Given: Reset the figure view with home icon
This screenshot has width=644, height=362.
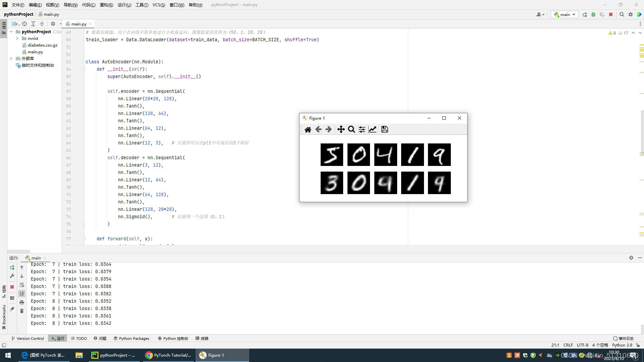Looking at the screenshot, I should pos(308,129).
